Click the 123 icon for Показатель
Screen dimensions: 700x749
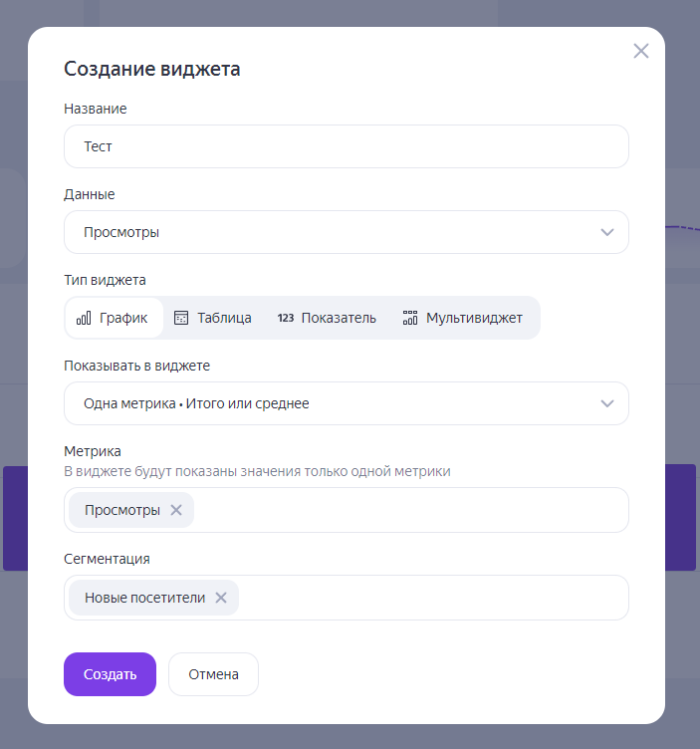[286, 318]
